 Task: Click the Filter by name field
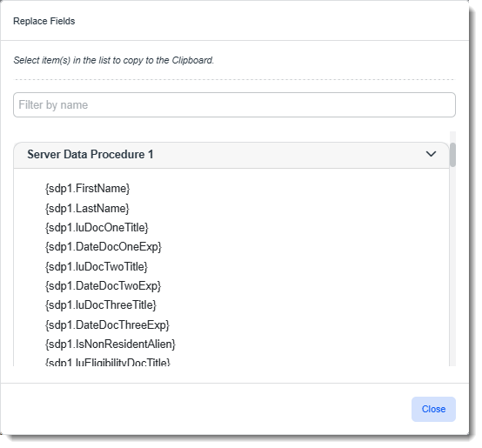[x=234, y=104]
